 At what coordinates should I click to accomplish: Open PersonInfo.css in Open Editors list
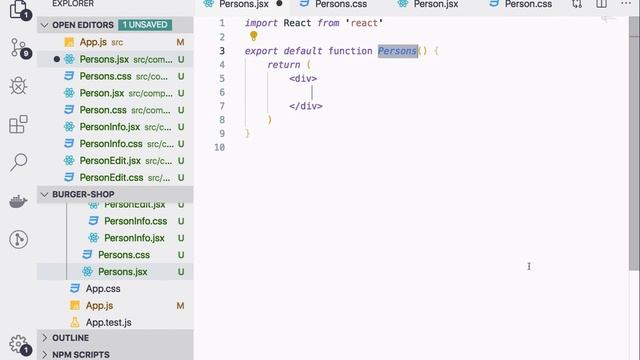(115, 144)
